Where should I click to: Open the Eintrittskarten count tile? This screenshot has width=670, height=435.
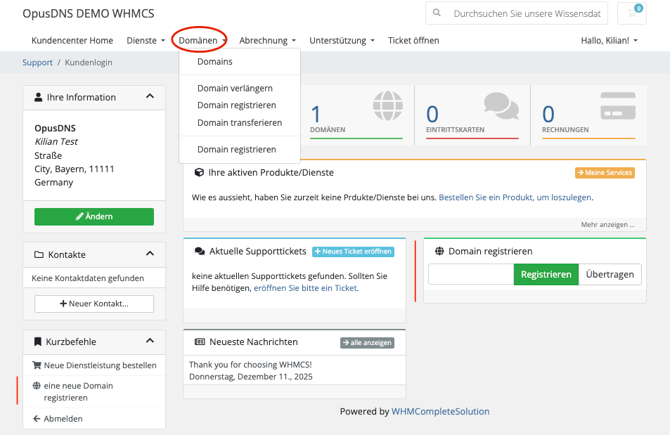tap(472, 115)
